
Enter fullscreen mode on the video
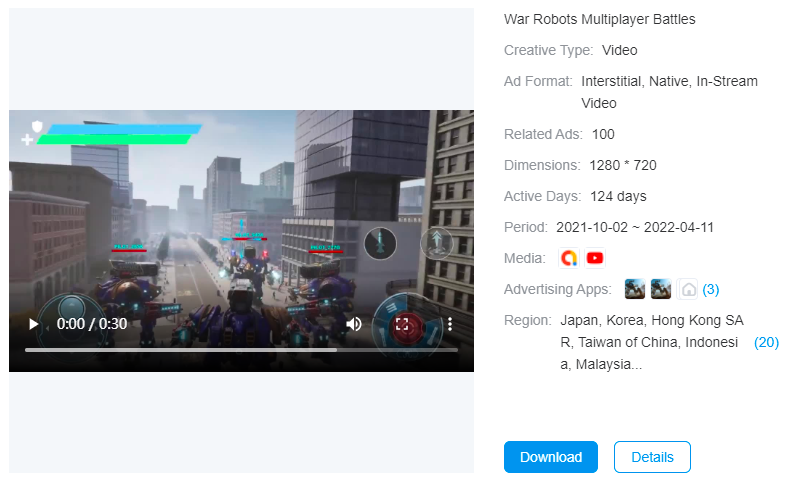click(403, 324)
